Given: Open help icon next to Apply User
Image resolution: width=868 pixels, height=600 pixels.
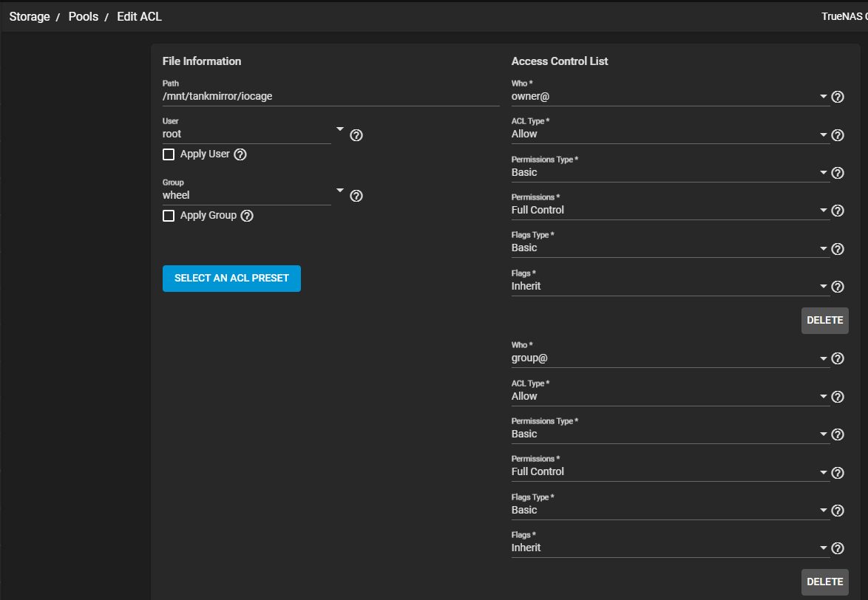Looking at the screenshot, I should pyautogui.click(x=240, y=154).
